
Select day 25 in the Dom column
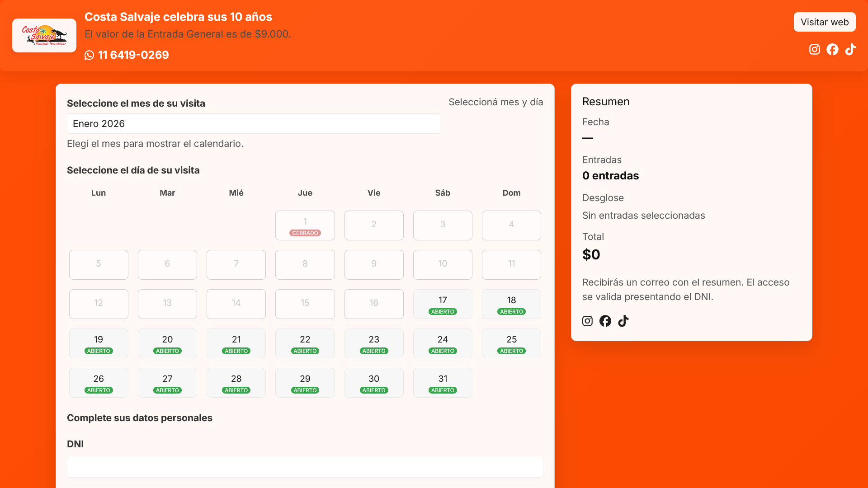coord(511,343)
